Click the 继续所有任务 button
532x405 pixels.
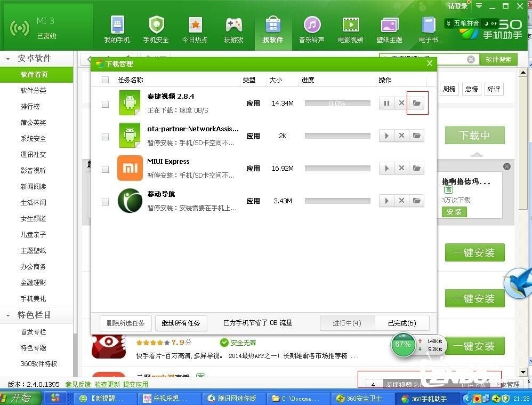pyautogui.click(x=181, y=323)
